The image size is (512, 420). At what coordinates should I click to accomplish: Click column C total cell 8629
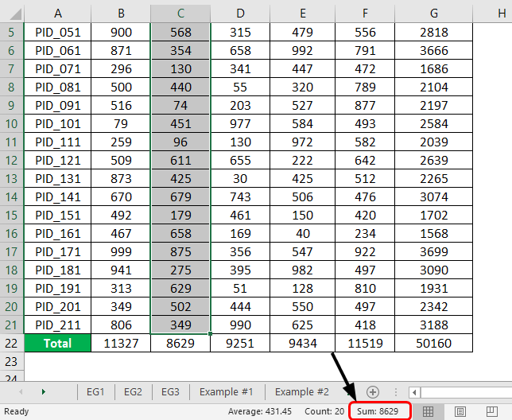pos(180,344)
